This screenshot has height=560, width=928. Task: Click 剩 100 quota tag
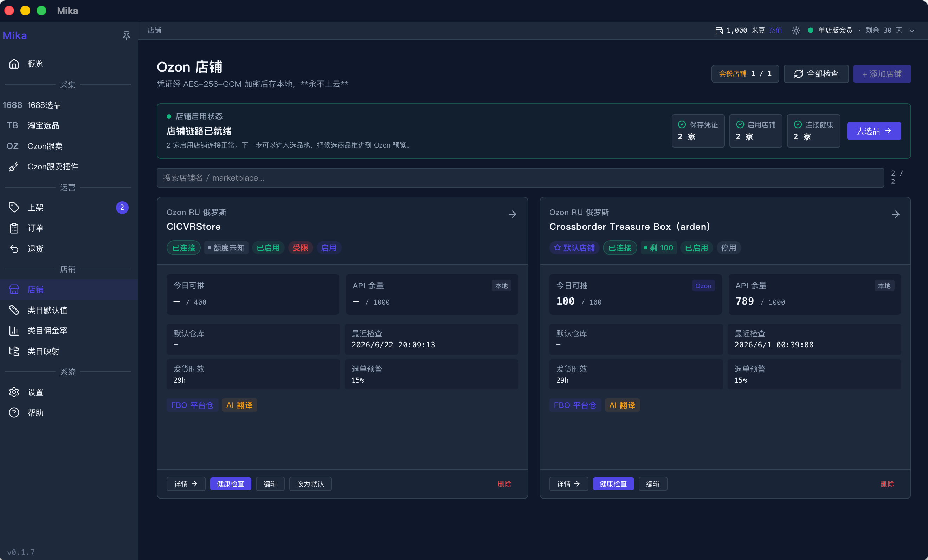659,248
